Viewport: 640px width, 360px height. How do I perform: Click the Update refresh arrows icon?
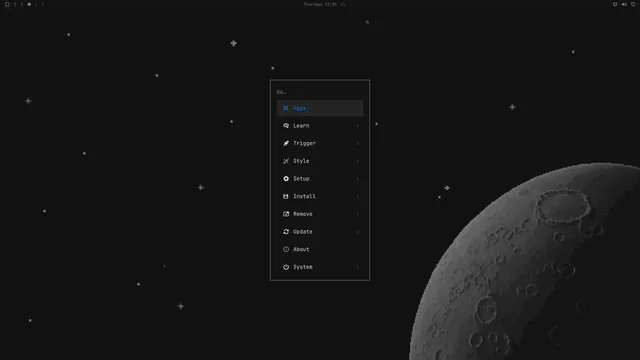(x=286, y=231)
